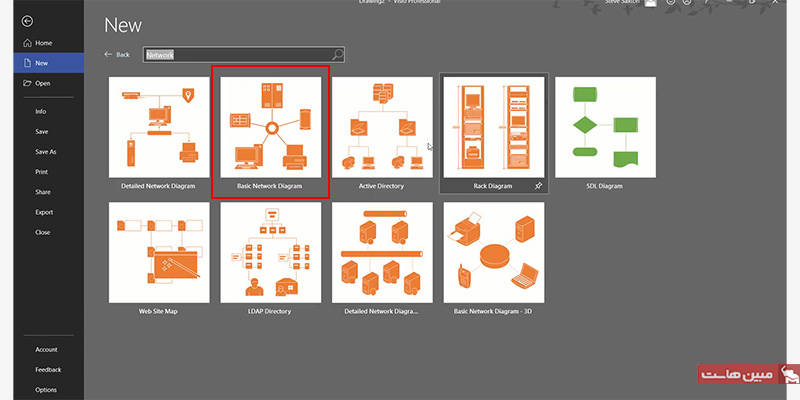Click the search magnifier icon
The image size is (800, 400).
point(338,55)
